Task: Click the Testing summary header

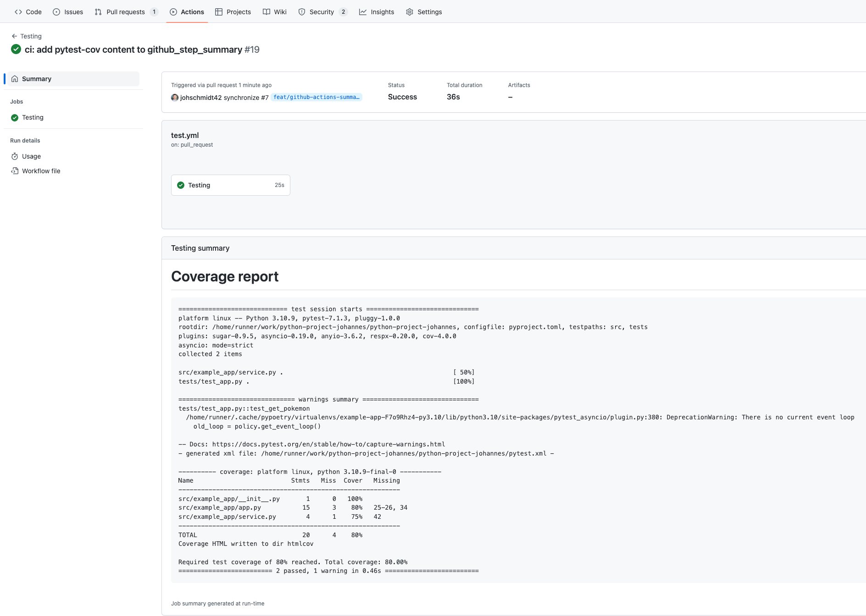Action: (x=200, y=248)
